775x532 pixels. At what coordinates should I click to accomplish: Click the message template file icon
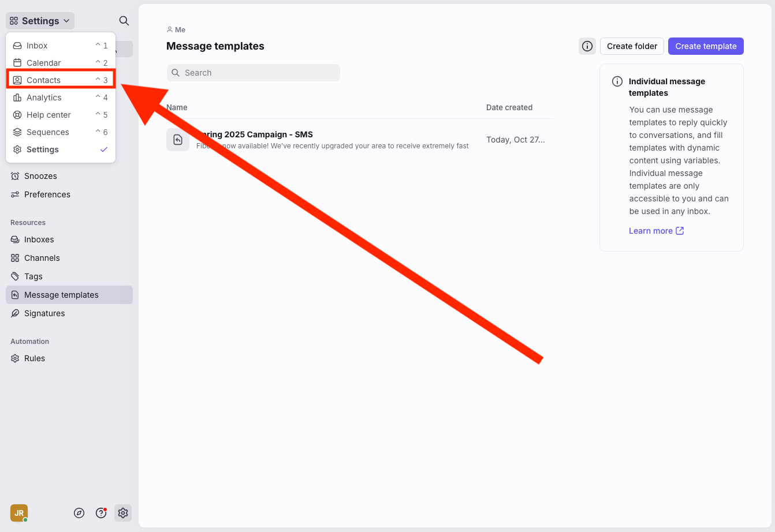click(178, 140)
